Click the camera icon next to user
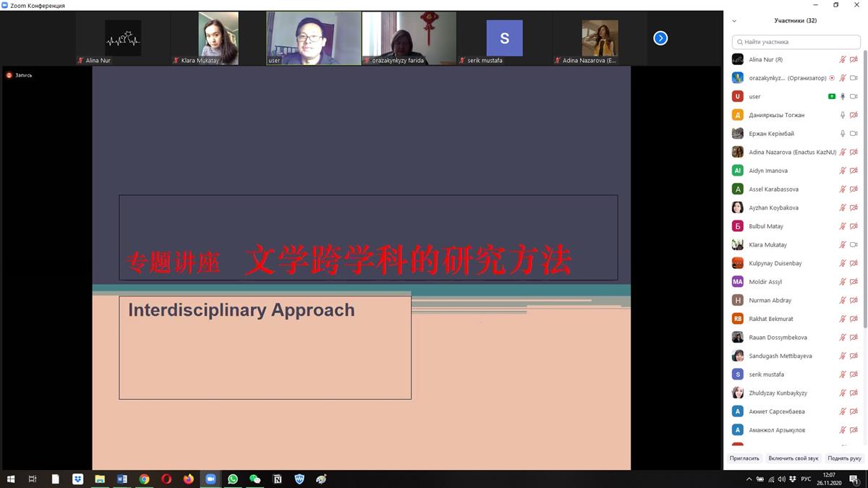Viewport: 868px width, 488px height. point(854,97)
